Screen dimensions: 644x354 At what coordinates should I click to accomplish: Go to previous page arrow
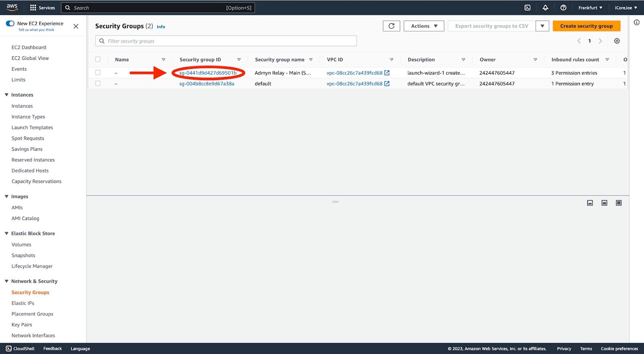[579, 41]
